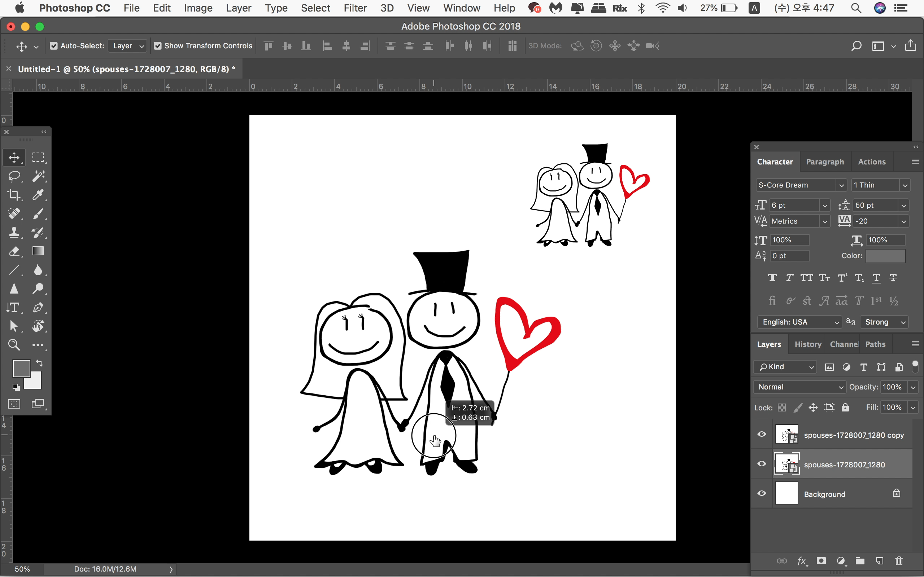
Task: Uncheck the Auto-Select checkbox
Action: click(x=54, y=46)
